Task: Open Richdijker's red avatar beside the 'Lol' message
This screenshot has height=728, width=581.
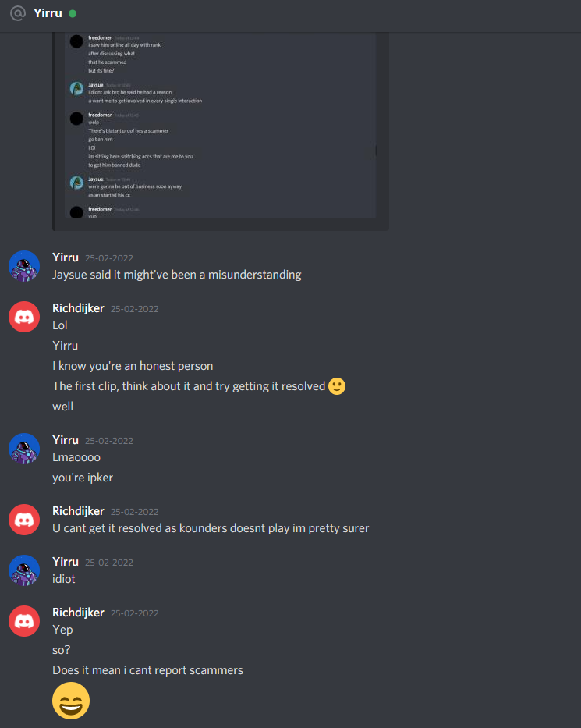Action: (x=24, y=317)
